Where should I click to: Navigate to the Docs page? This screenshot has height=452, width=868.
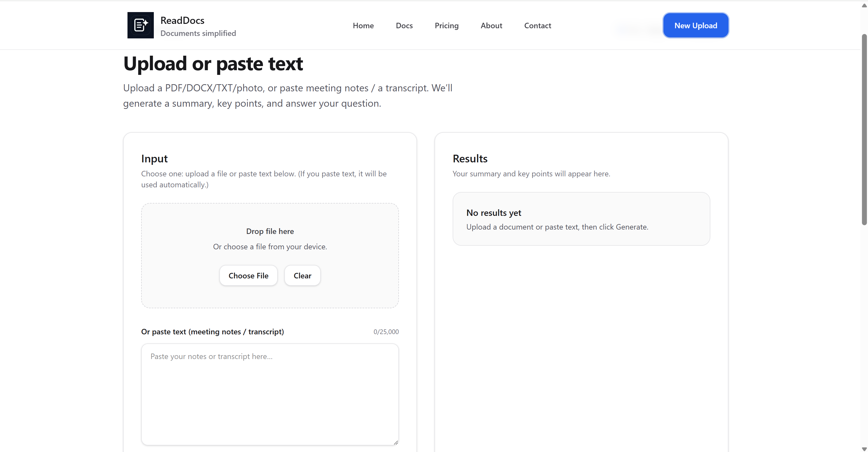coord(404,25)
